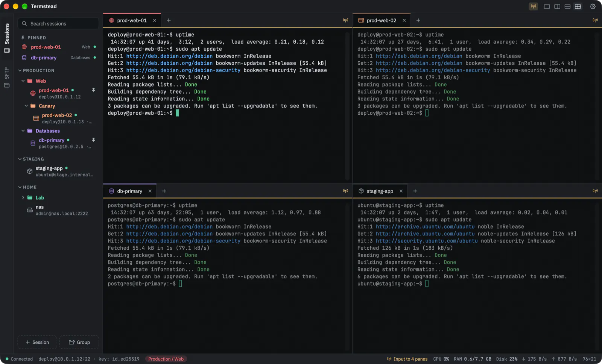
Task: Click the new Session button
Action: coord(37,342)
